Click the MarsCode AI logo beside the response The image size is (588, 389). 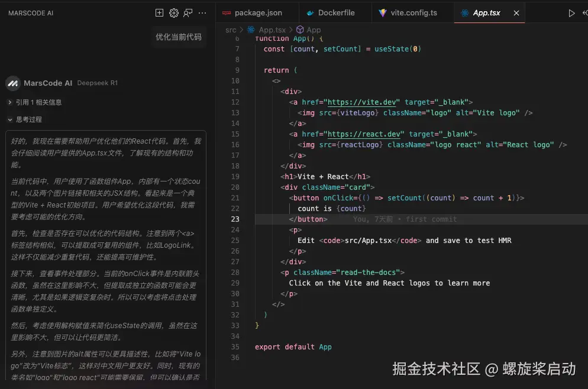13,83
